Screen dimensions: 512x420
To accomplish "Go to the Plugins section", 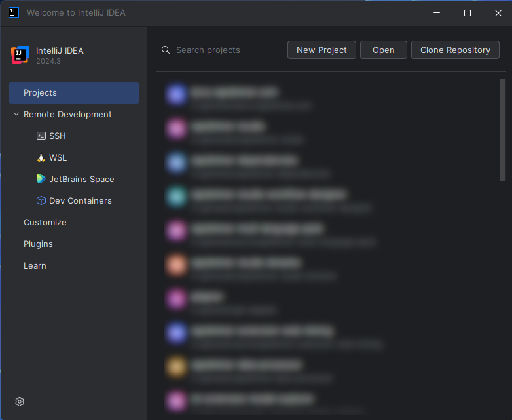I will pyautogui.click(x=38, y=244).
